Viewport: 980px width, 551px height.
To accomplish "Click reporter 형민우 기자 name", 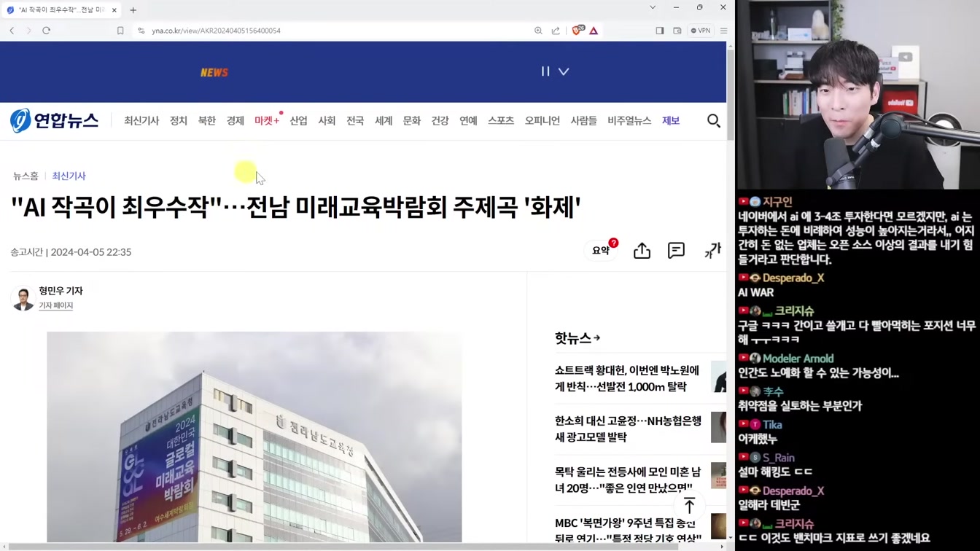I will 61,291.
